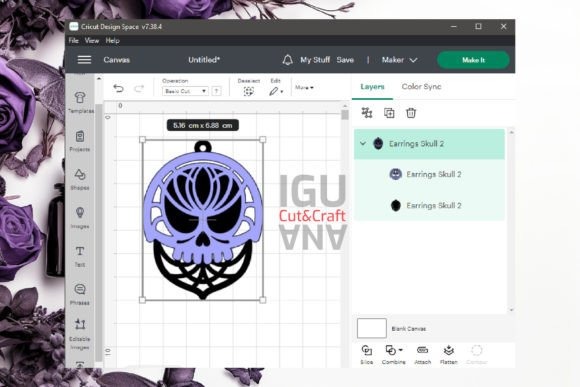The width and height of the screenshot is (580, 387).
Task: Open the Phrases panel
Action: (x=80, y=295)
